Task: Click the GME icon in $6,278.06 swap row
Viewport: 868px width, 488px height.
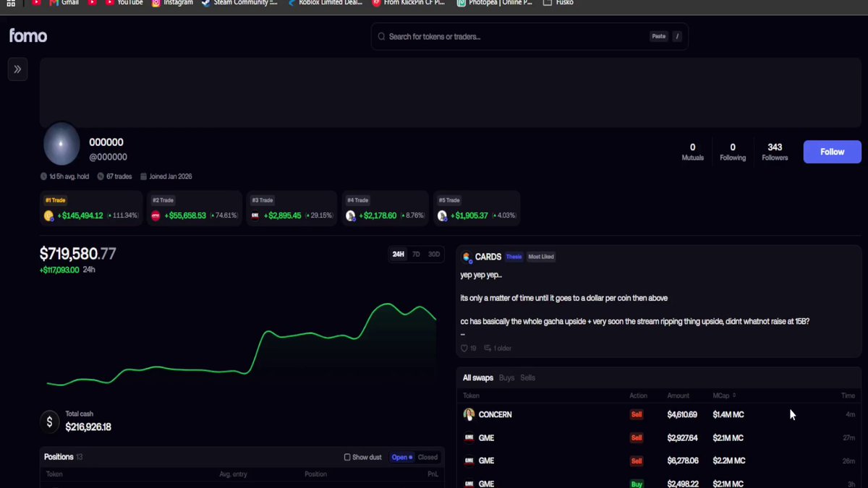Action: tap(469, 461)
